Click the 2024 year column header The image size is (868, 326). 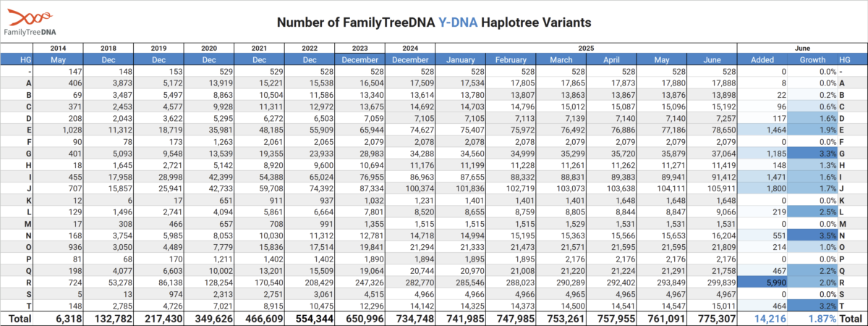pyautogui.click(x=411, y=48)
